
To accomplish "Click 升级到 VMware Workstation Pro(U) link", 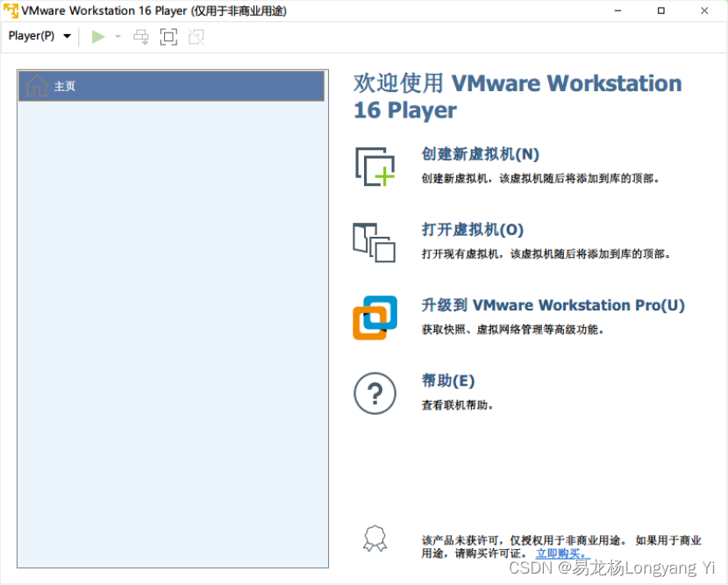I will tap(553, 305).
